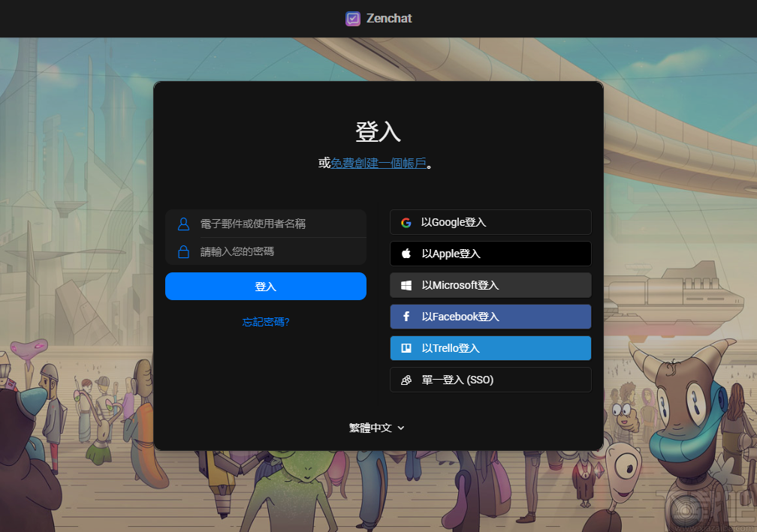Sign in with 以Apple登入 button

490,254
